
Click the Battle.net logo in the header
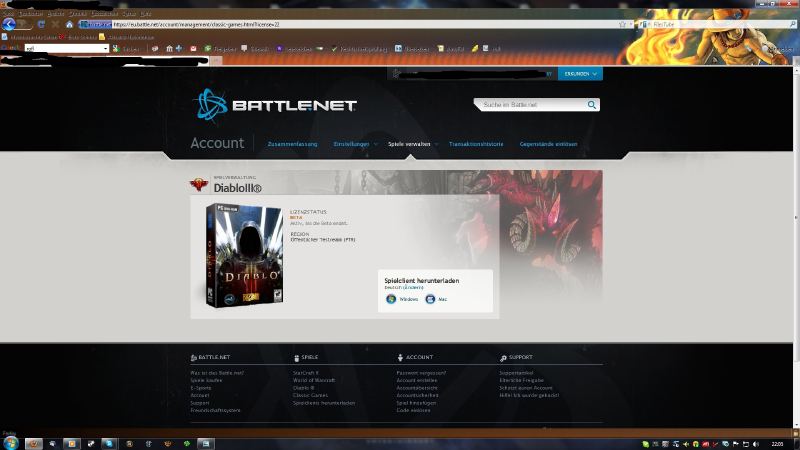275,105
